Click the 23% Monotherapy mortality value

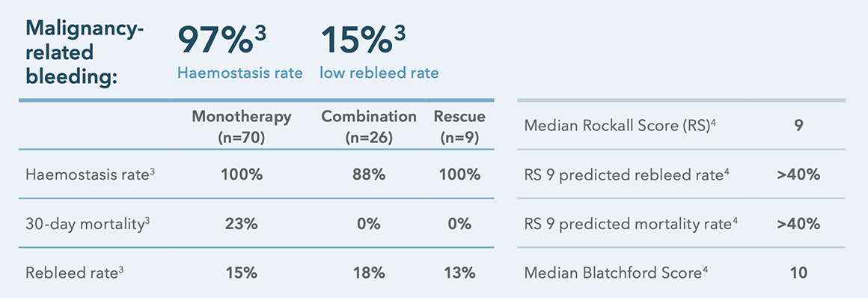point(242,224)
